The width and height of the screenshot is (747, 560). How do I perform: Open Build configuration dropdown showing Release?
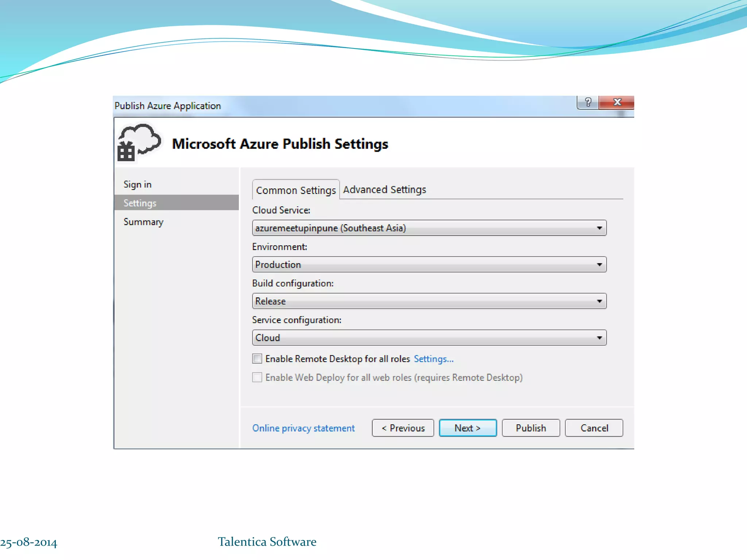point(429,301)
